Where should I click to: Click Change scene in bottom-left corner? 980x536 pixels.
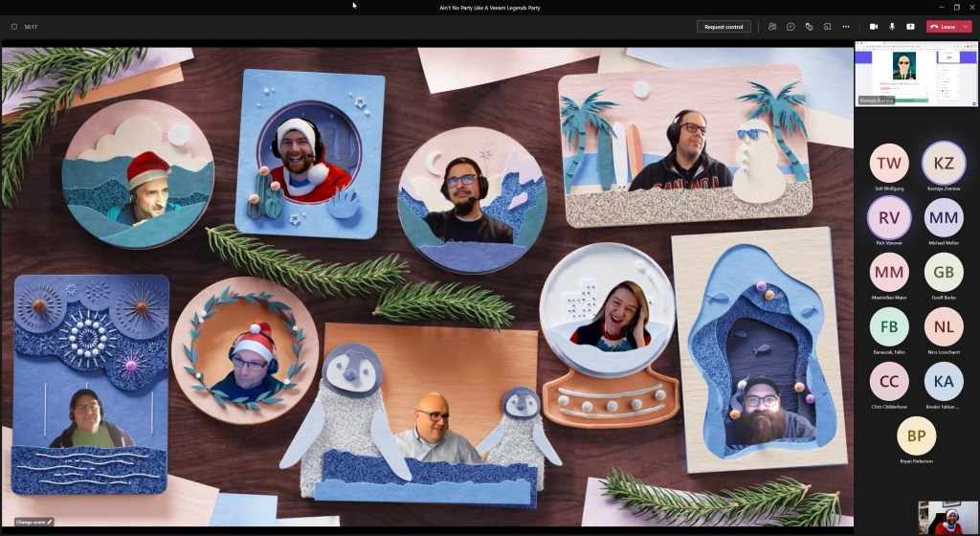tap(33, 522)
